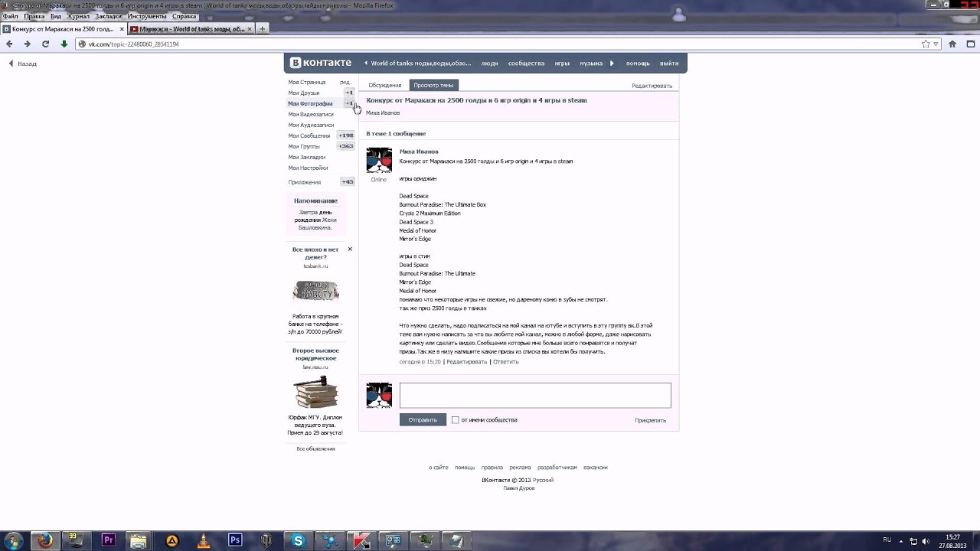Click Редактировать under the post
980x551 pixels.
pos(466,362)
